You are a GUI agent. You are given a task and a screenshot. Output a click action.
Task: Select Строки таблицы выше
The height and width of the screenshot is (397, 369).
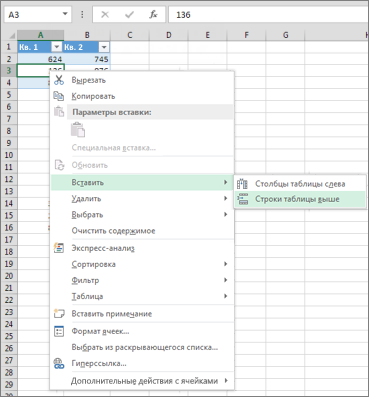pyautogui.click(x=300, y=199)
